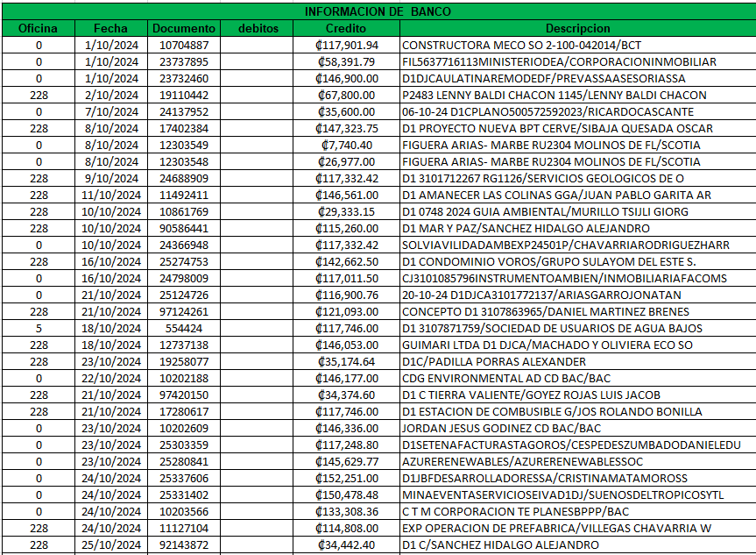Viewport: 756px width, 555px height.
Task: Select D1C/PADILLA PORRAS ALEXANDER description
Action: (578, 361)
